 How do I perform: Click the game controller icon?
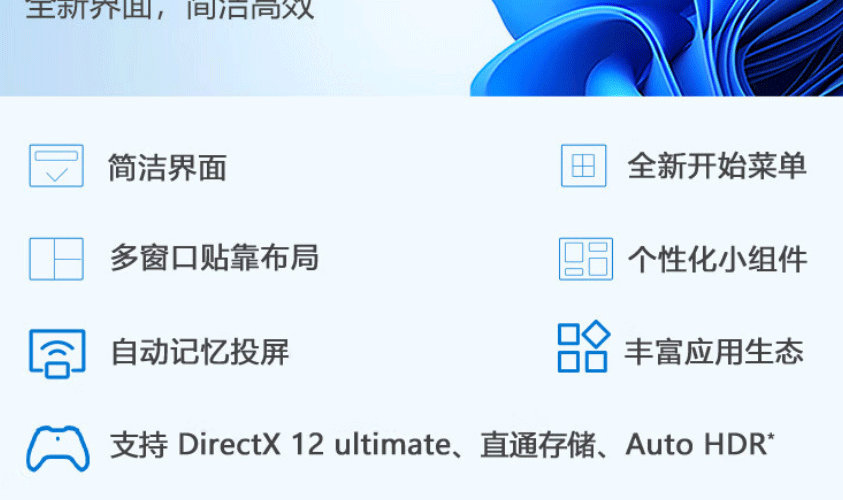point(58,448)
